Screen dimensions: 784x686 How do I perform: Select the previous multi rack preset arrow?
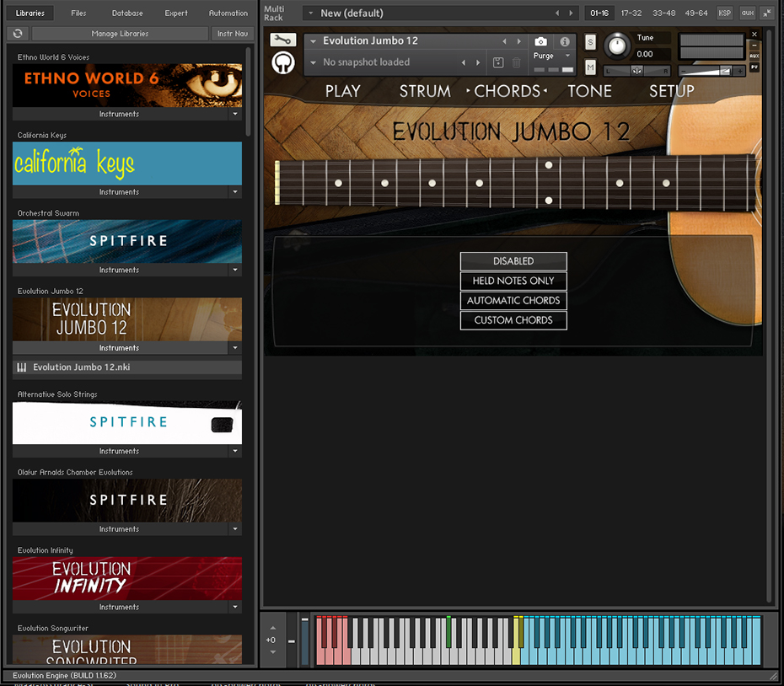(557, 13)
